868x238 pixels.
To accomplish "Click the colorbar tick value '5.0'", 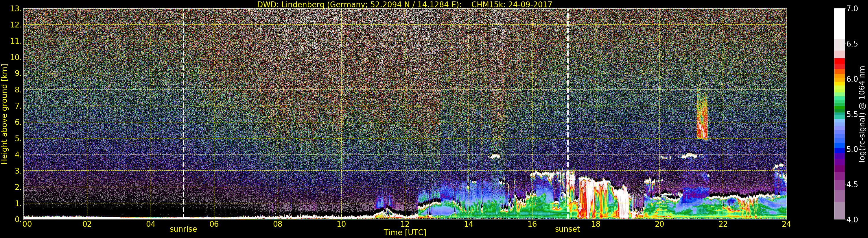I will [852, 149].
